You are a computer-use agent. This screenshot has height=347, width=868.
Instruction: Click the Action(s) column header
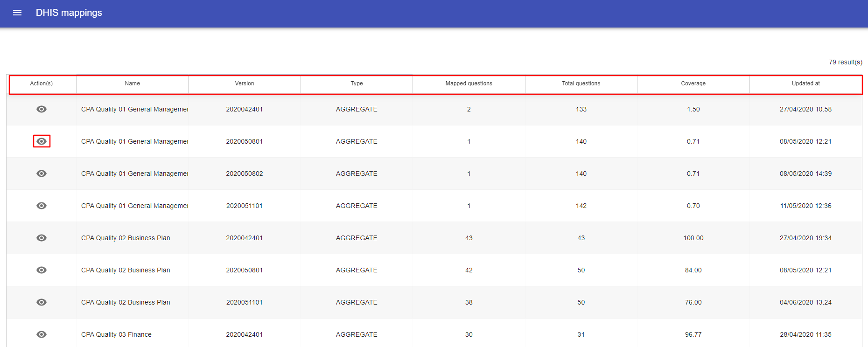pos(42,83)
